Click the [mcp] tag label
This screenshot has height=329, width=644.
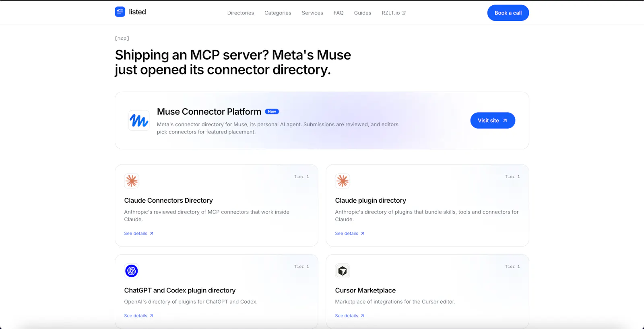pos(122,39)
